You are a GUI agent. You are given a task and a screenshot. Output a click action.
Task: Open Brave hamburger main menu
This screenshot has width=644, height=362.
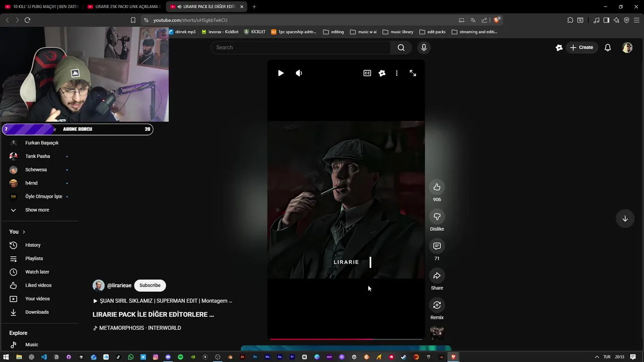[636, 20]
